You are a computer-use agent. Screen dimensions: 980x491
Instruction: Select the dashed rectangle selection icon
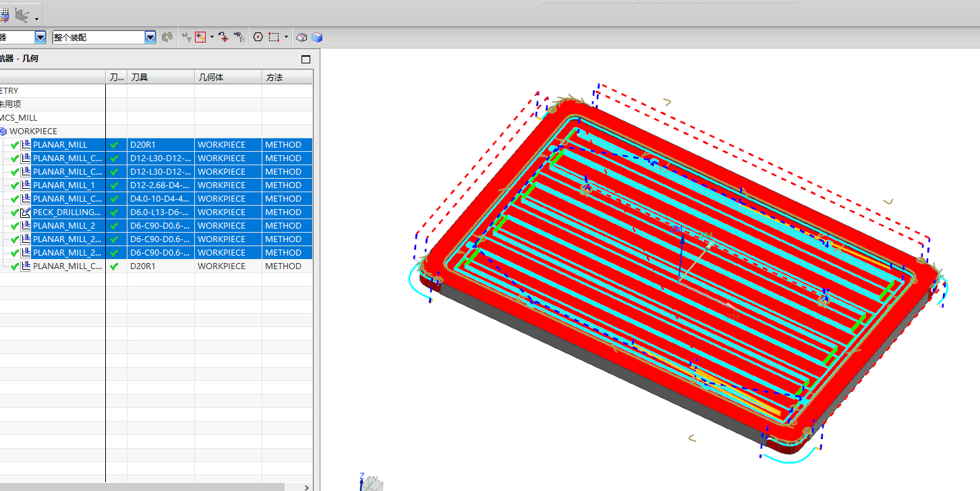point(274,37)
